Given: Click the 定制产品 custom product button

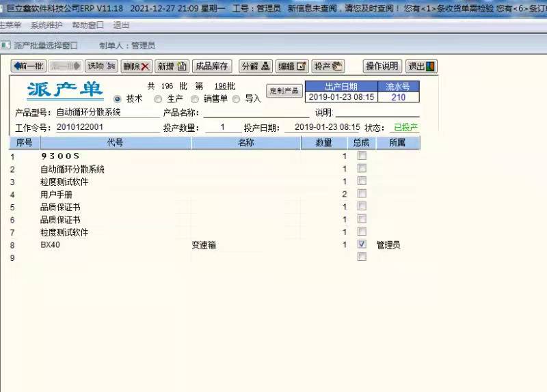Looking at the screenshot, I should coord(284,91).
